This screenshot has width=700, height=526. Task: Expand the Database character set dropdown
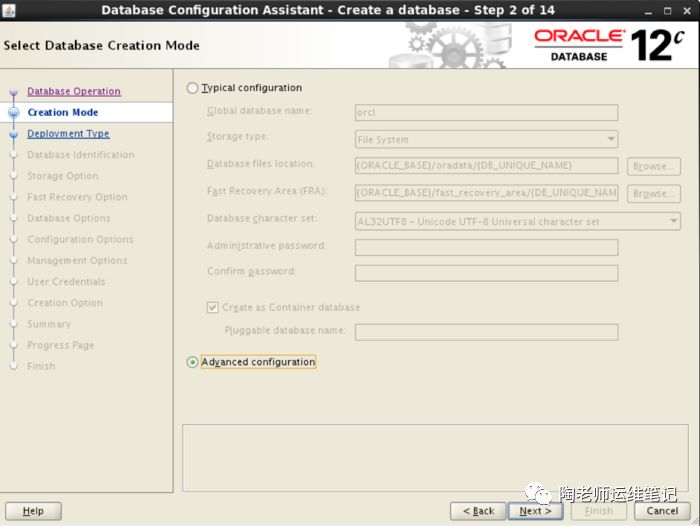pyautogui.click(x=518, y=220)
